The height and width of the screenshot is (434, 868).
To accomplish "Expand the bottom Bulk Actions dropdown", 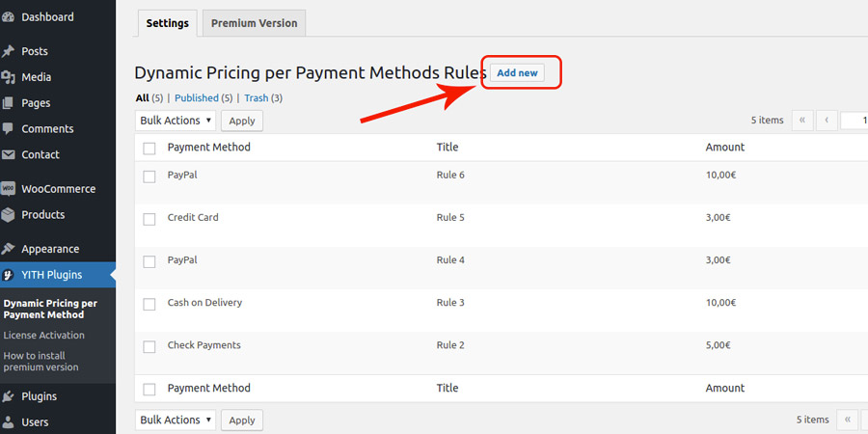I will click(x=176, y=420).
